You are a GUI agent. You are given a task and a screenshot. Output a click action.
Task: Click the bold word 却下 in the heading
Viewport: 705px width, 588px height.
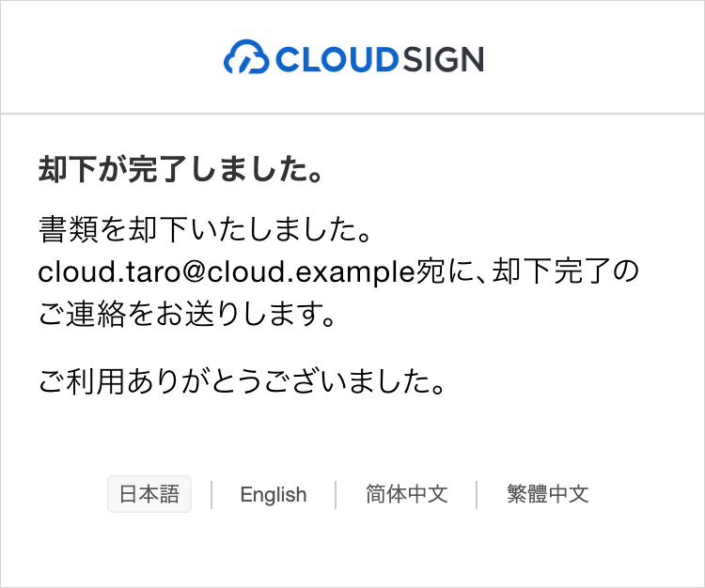click(x=67, y=169)
